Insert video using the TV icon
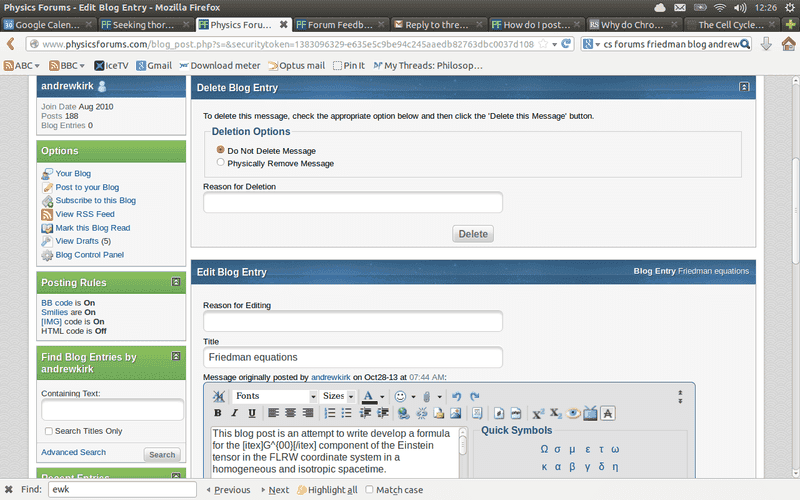The image size is (800, 500). [x=590, y=413]
